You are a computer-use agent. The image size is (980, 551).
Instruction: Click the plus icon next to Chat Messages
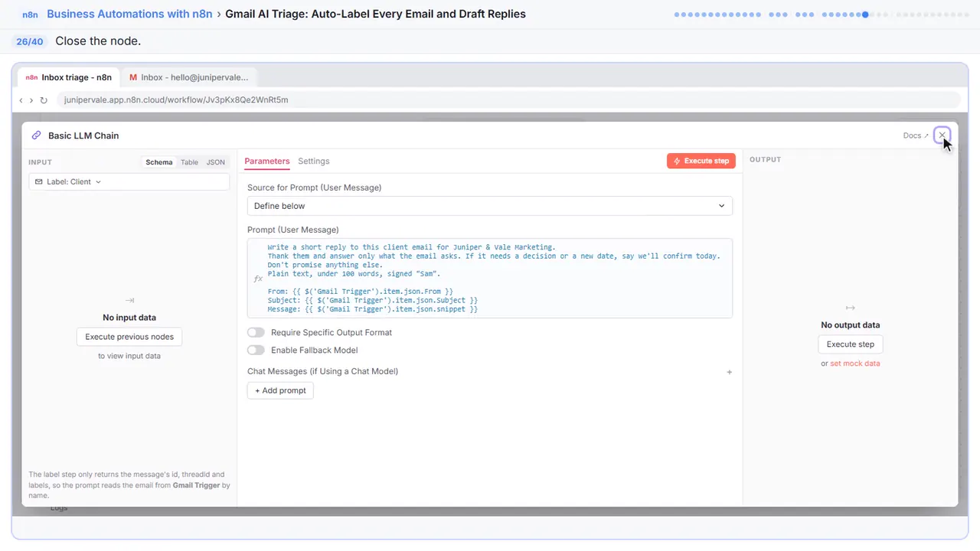(729, 372)
